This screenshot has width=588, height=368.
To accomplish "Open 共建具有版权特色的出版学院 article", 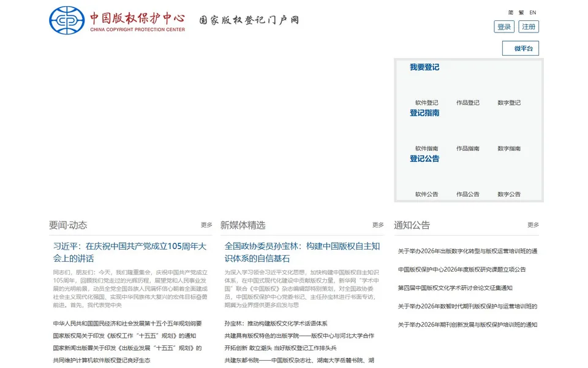I will pos(300,335).
